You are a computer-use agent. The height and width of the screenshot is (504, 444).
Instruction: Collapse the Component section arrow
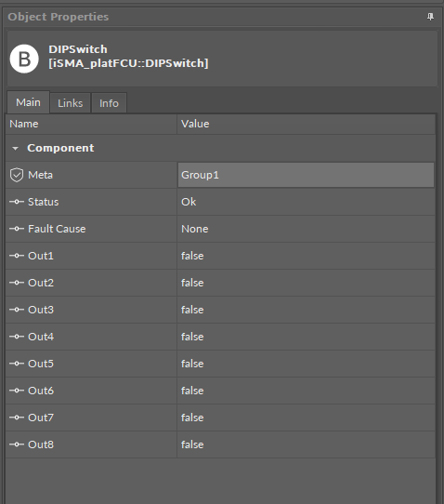tap(15, 148)
